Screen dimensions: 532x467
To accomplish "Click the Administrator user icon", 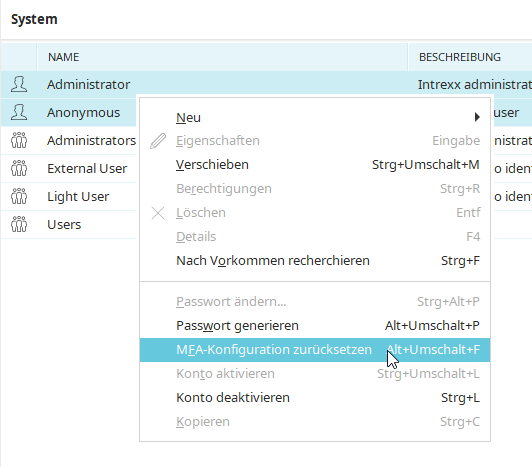I will (x=19, y=84).
